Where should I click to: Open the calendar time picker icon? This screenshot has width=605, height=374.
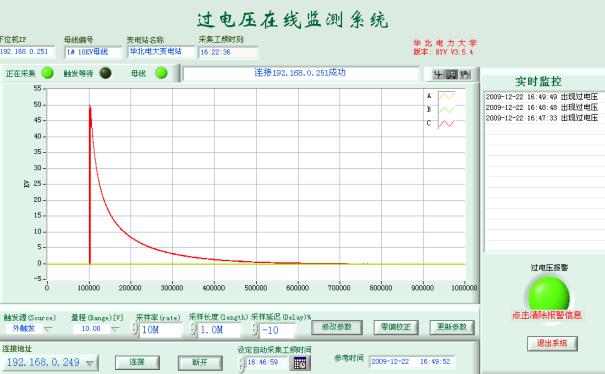(x=300, y=363)
